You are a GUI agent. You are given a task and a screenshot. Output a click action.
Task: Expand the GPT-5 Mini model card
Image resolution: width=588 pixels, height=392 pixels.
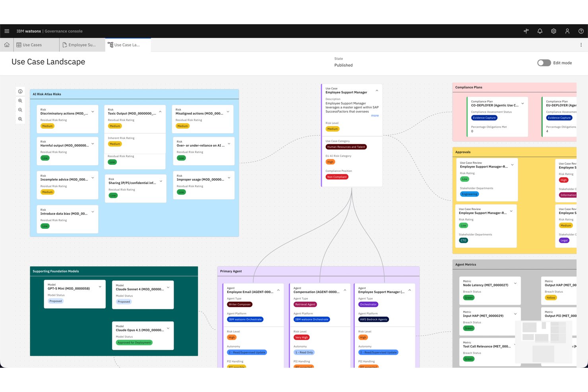(x=100, y=287)
